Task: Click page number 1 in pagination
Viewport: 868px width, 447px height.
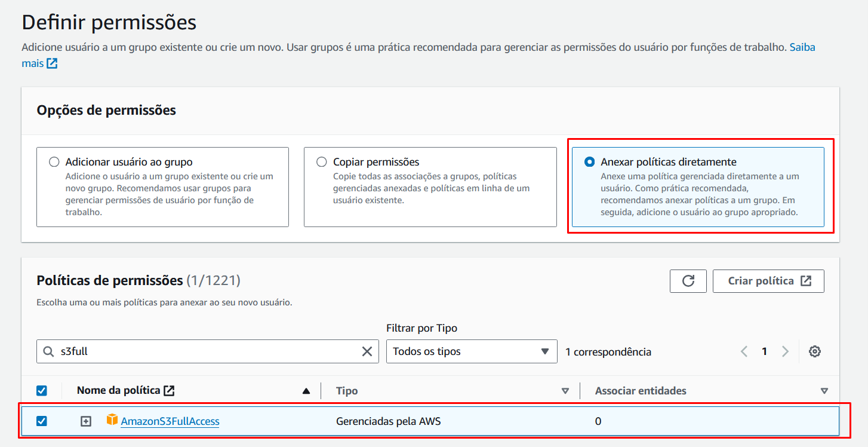Action: pyautogui.click(x=764, y=351)
